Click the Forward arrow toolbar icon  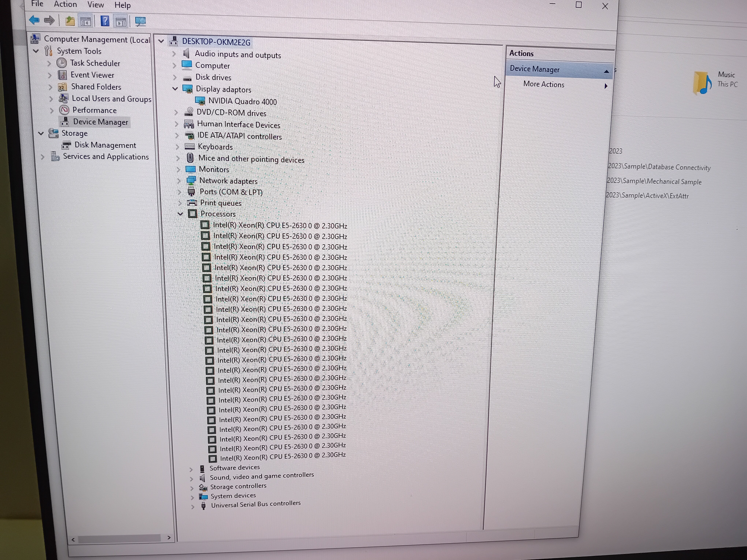(50, 21)
